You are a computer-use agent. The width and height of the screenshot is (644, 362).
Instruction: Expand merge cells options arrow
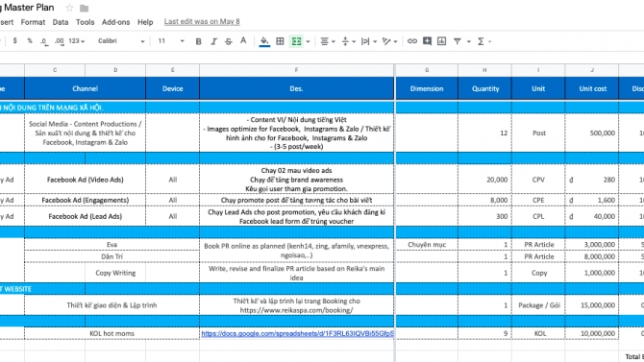click(x=308, y=41)
